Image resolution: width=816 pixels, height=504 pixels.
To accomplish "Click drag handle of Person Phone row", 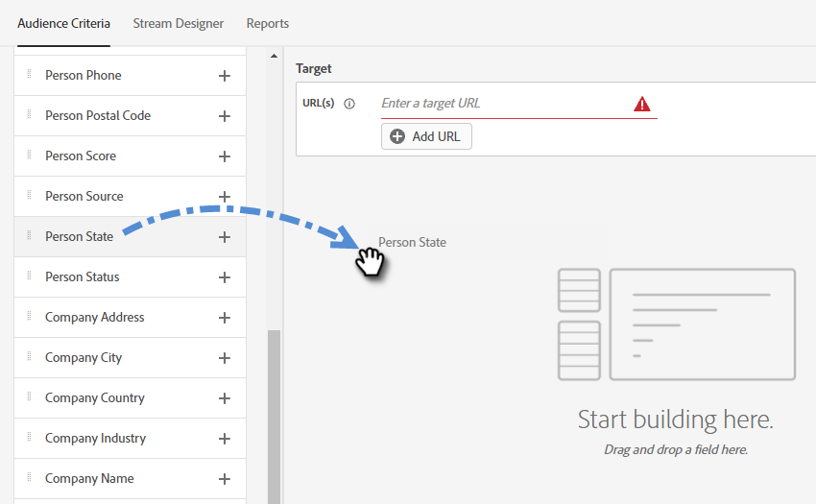I will coord(29,75).
